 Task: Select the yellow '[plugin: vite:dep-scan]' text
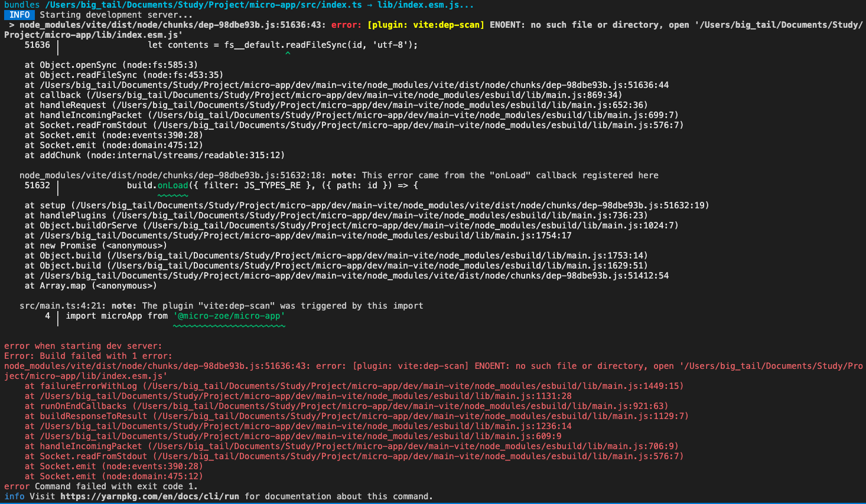tap(425, 25)
